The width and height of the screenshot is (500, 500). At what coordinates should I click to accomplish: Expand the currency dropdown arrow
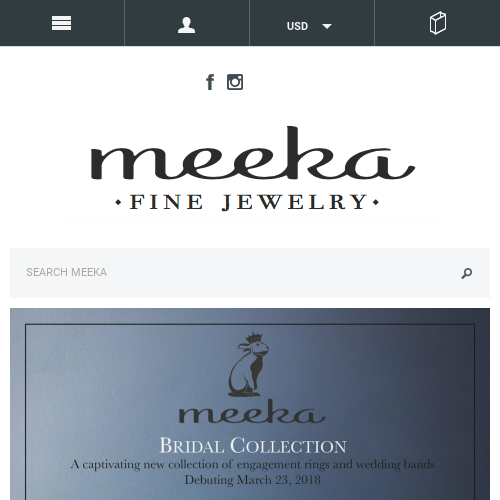point(327,26)
